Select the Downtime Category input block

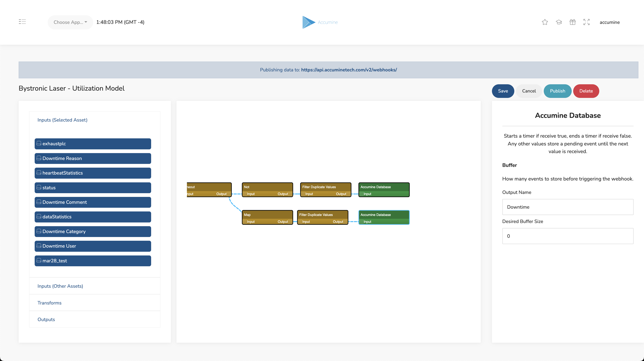coord(93,231)
